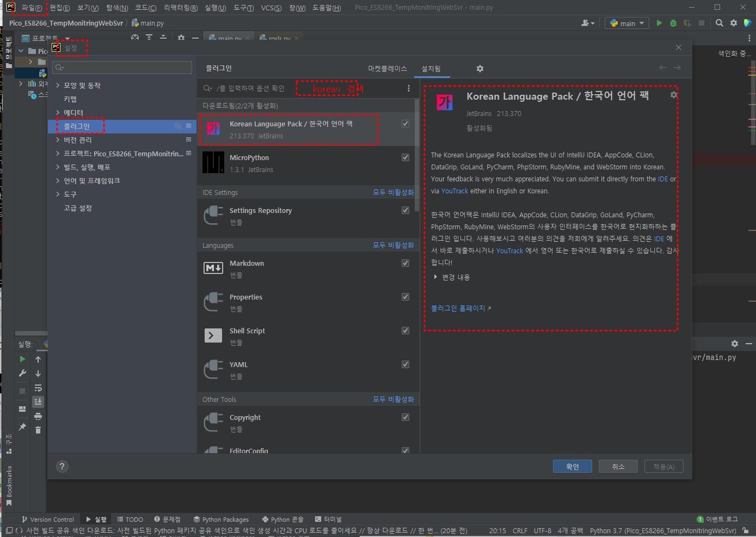The image size is (756, 537).
Task: Open the 리팩터링(R) menu
Action: (x=181, y=8)
